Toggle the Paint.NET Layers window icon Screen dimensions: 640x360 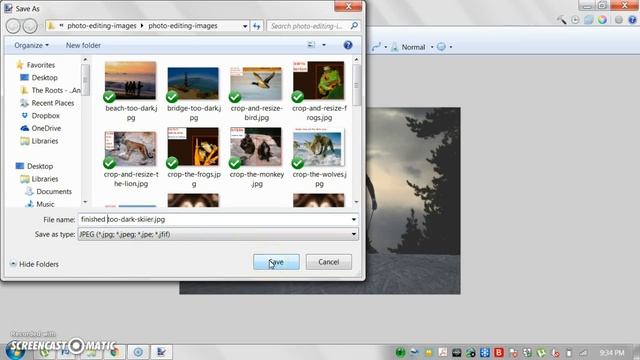pos(589,20)
